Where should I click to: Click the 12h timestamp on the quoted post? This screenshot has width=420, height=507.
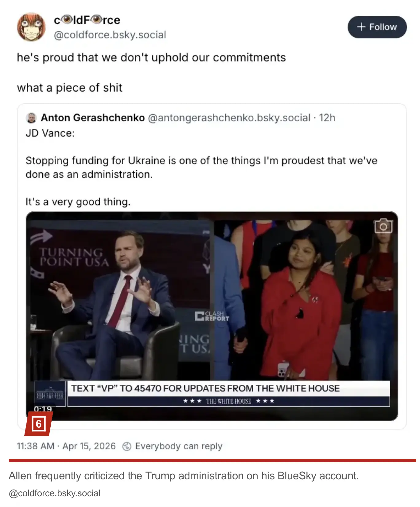327,118
